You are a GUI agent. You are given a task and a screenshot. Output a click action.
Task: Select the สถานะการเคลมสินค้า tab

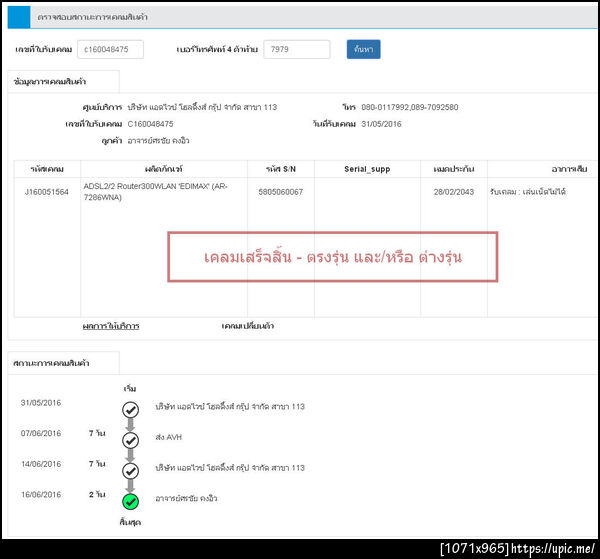pos(64,363)
